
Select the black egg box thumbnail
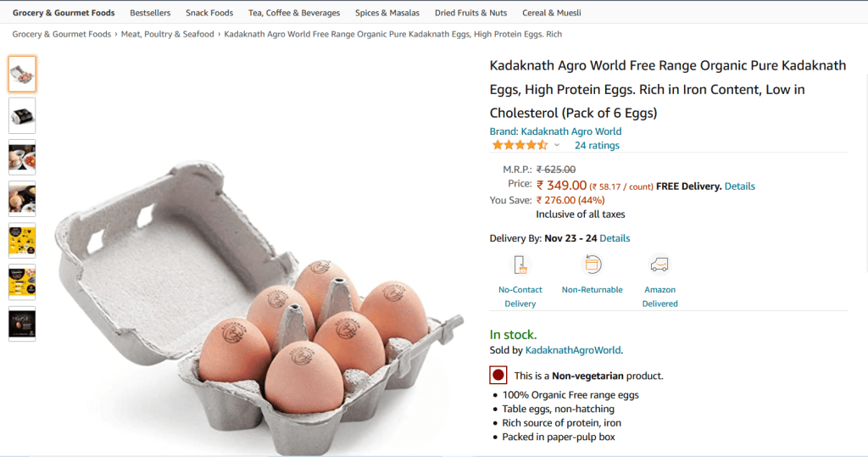click(22, 115)
